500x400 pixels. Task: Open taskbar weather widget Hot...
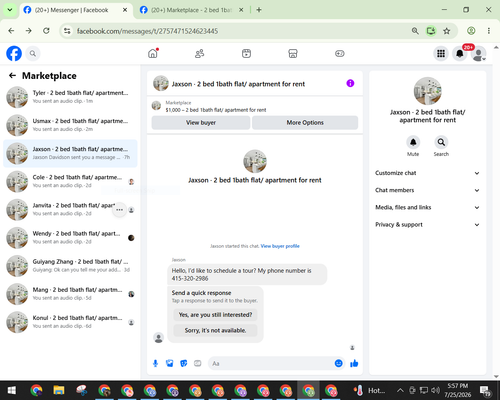coord(369,390)
